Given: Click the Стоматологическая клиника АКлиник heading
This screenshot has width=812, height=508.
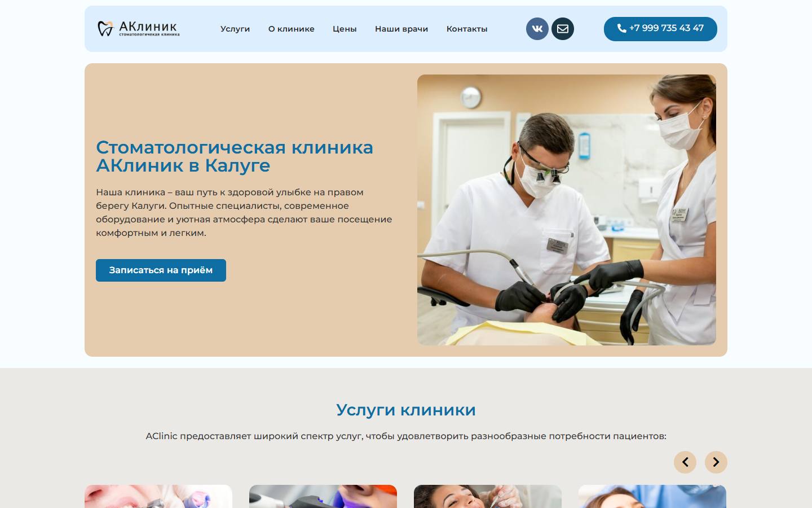Looking at the screenshot, I should tap(235, 156).
